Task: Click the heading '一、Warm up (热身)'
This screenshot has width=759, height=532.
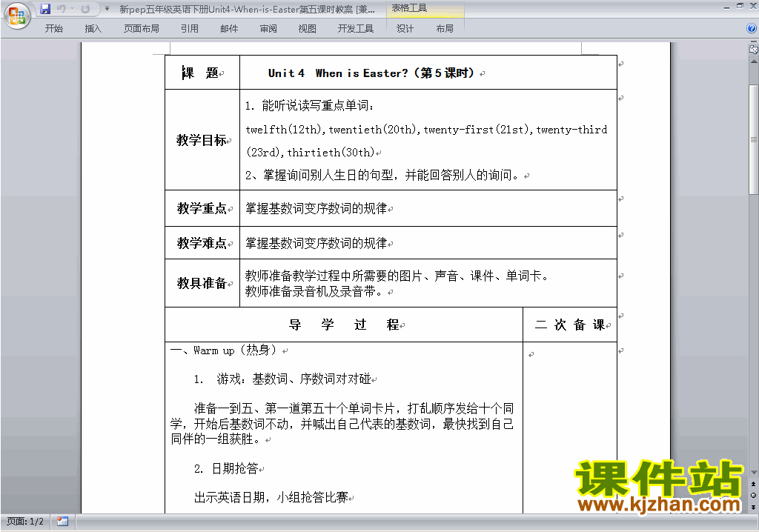Action: click(223, 350)
